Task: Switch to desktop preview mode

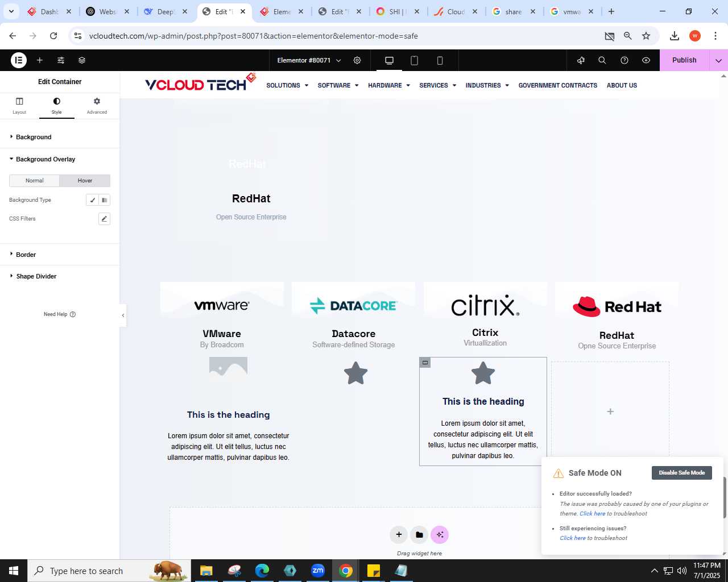Action: tap(389, 60)
